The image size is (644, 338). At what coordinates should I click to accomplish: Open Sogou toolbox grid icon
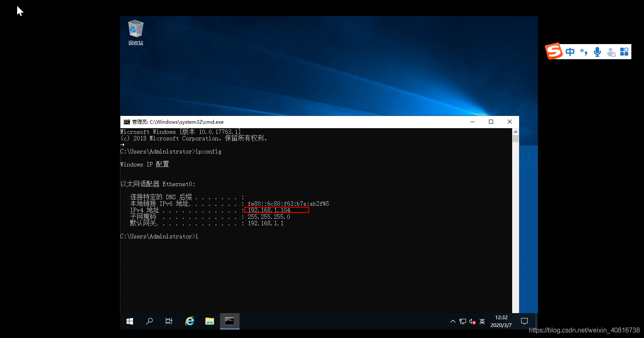(624, 52)
